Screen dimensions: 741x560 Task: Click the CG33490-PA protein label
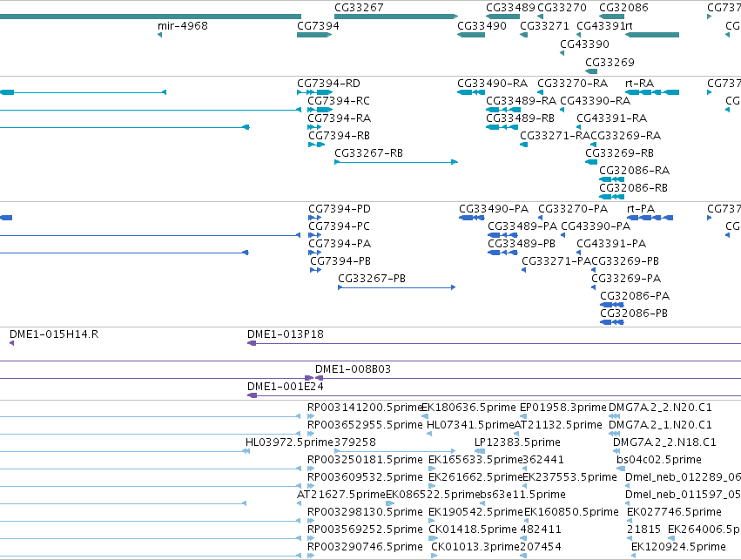pos(494,209)
